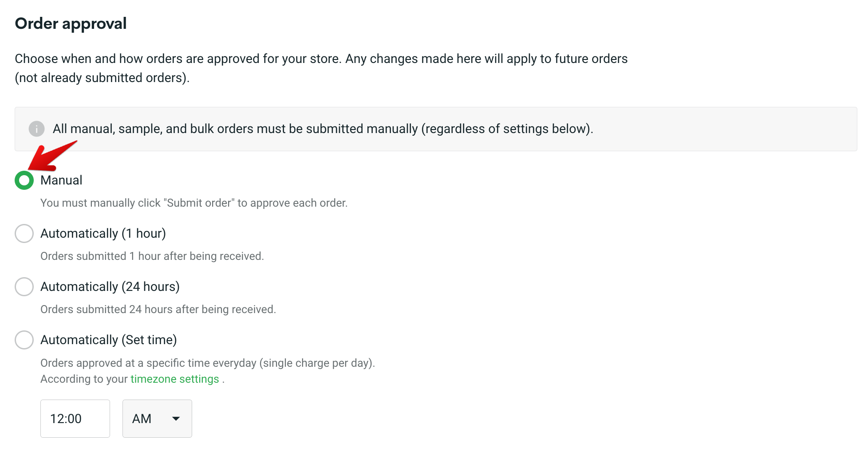868x455 pixels.
Task: Click the "Automatically (1 hour)" label text
Action: 103,234
